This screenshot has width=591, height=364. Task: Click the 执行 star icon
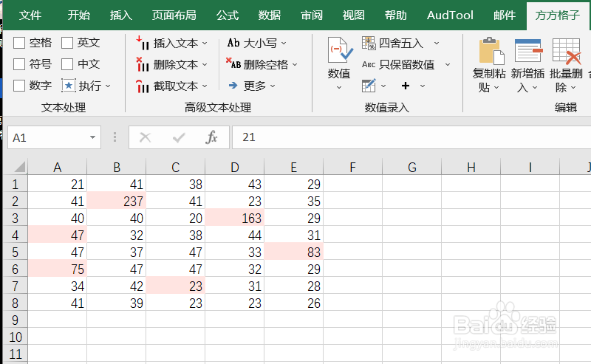[x=68, y=86]
